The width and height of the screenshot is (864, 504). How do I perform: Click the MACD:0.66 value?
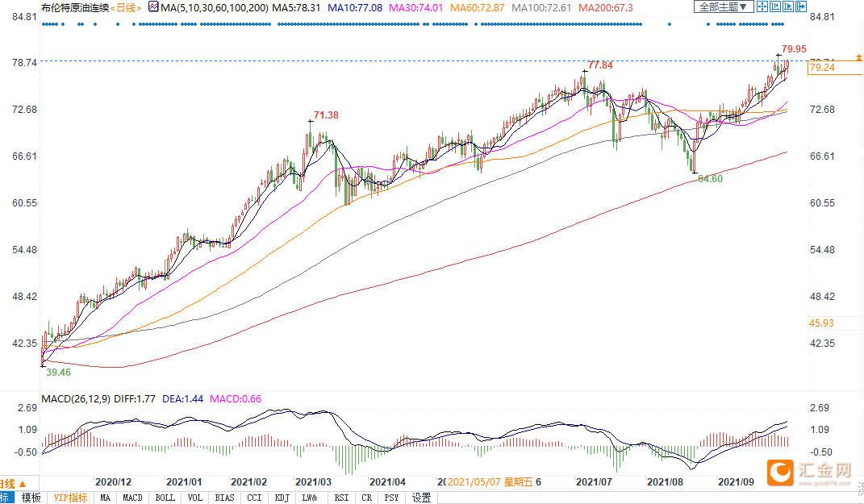pyautogui.click(x=236, y=399)
